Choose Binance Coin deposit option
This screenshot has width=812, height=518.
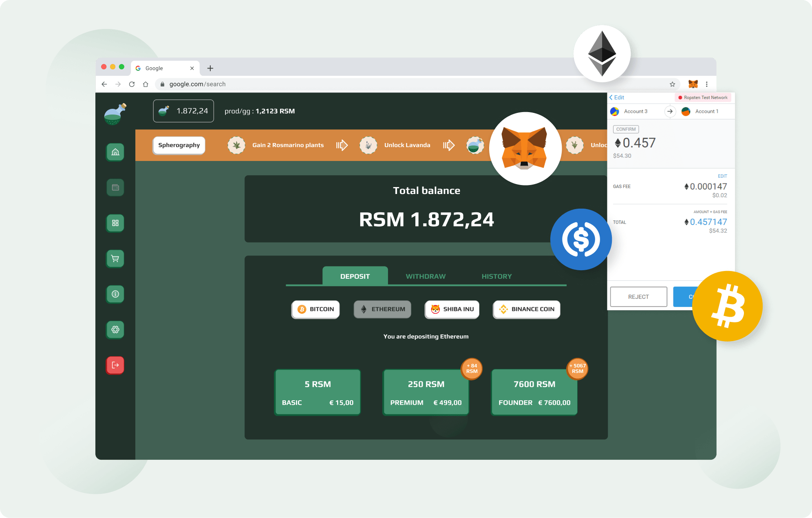[x=526, y=309]
